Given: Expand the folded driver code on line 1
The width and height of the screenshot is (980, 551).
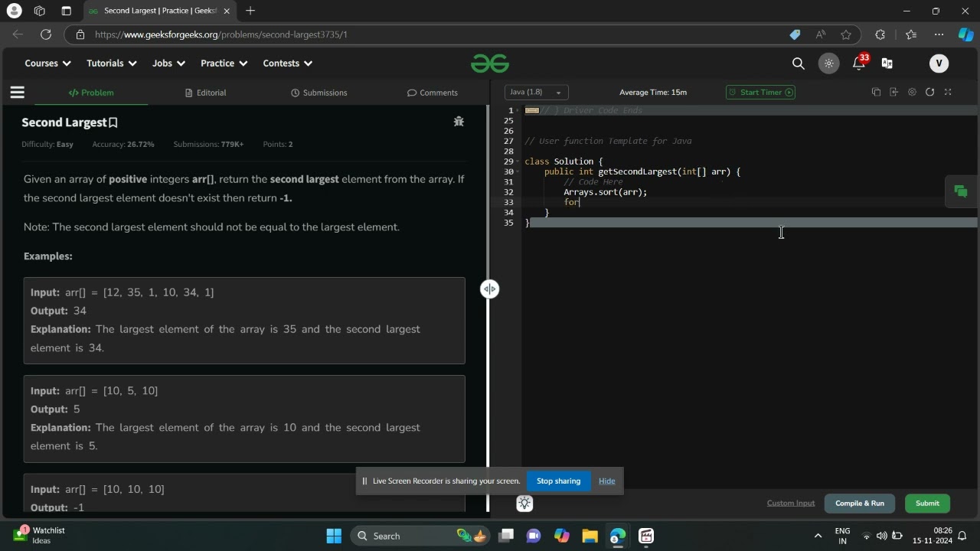Looking at the screenshot, I should 531,110.
